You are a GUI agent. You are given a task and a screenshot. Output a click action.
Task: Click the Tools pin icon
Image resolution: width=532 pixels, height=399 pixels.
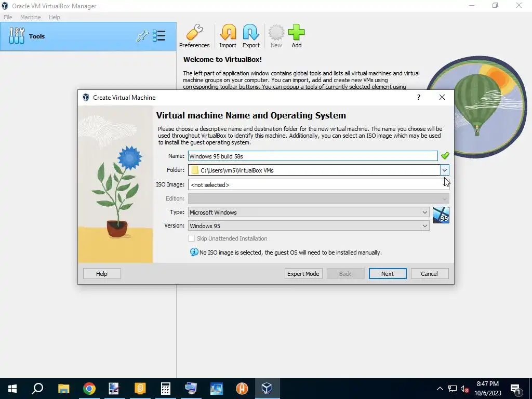142,36
